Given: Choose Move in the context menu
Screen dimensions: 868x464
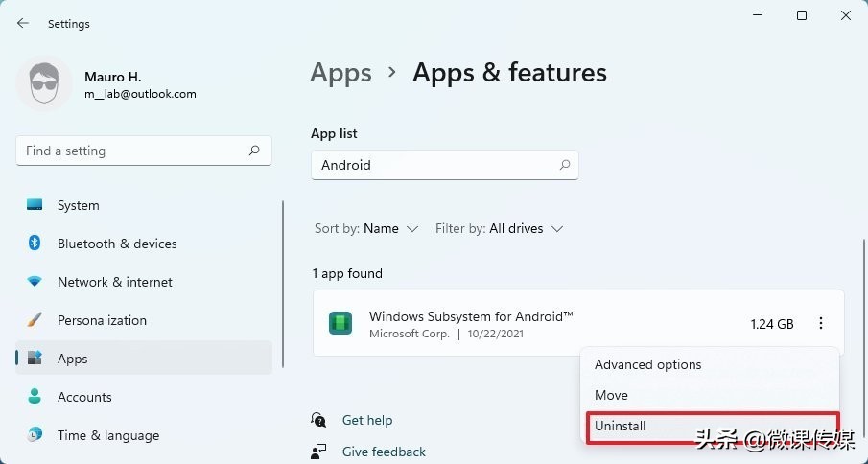Looking at the screenshot, I should 710,395.
